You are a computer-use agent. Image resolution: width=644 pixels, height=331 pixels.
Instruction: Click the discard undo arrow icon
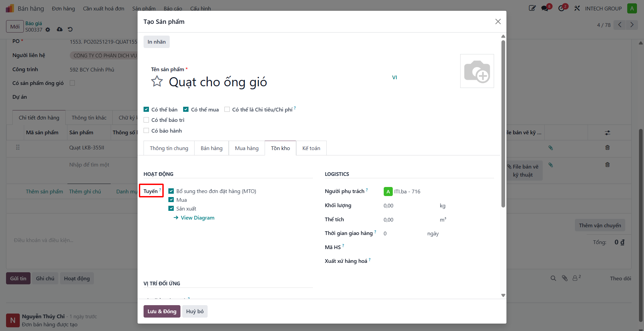(70, 29)
